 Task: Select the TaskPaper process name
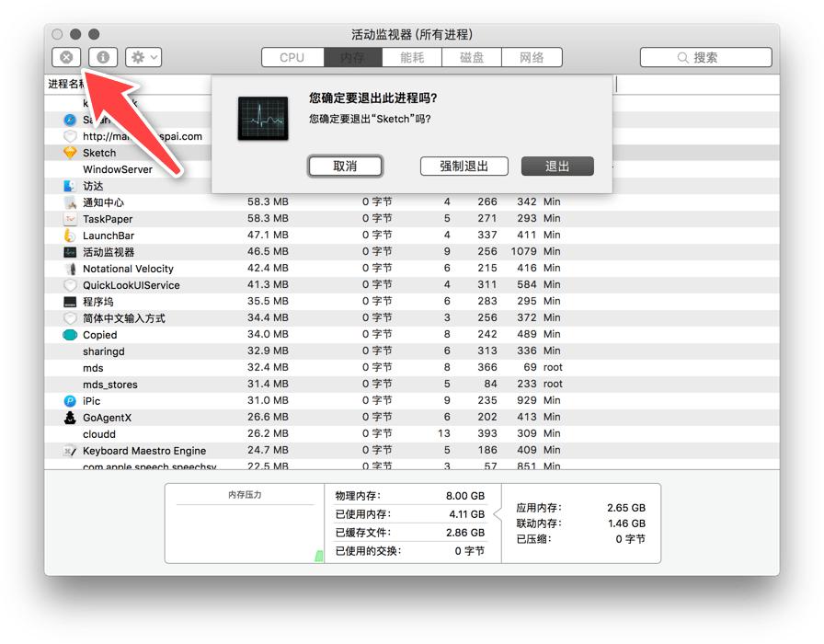pos(108,219)
